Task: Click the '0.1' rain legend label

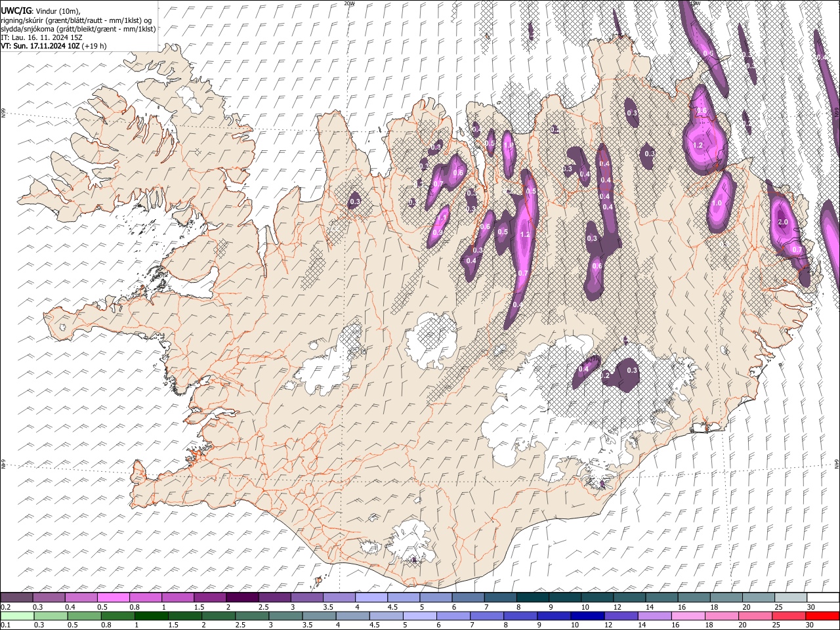Action: [x=5, y=625]
